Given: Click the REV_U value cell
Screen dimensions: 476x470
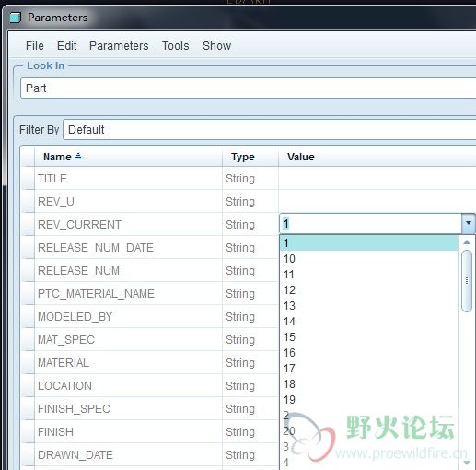Looking at the screenshot, I should (x=377, y=201).
